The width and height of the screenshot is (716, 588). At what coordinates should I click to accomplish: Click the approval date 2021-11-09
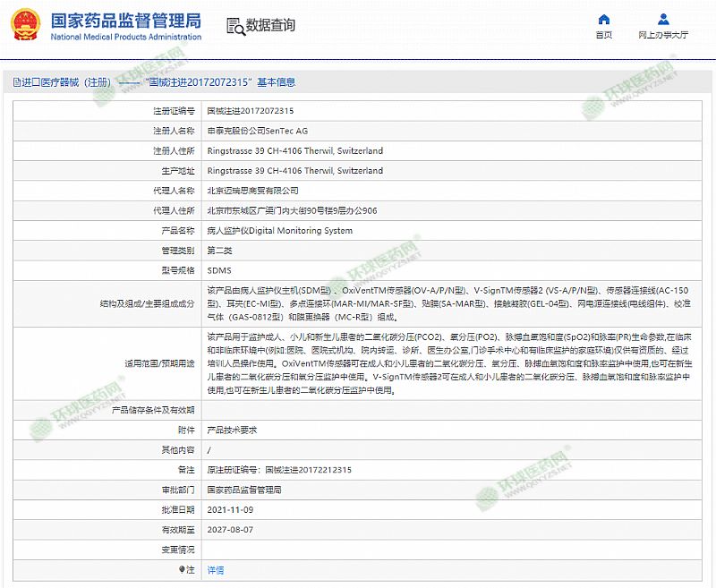point(230,509)
